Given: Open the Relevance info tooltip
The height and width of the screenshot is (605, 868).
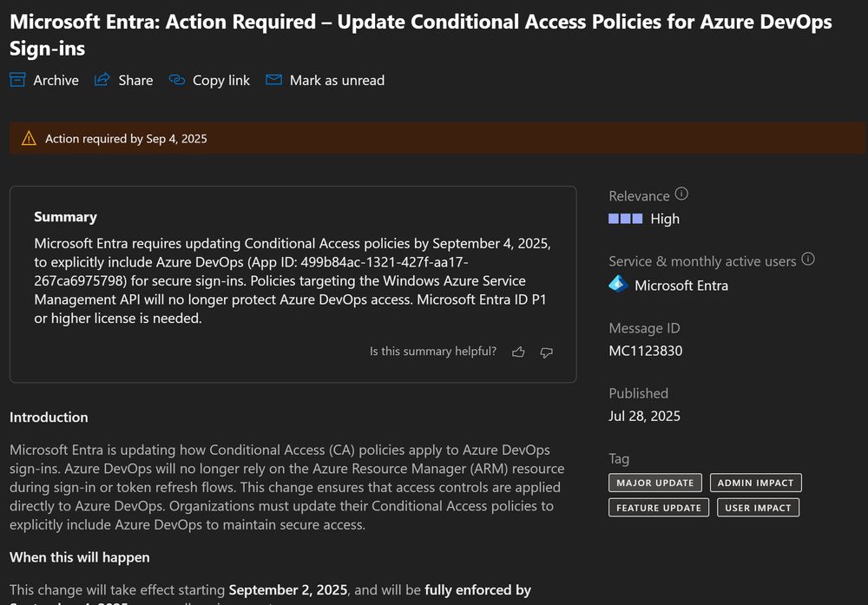Looking at the screenshot, I should [682, 193].
